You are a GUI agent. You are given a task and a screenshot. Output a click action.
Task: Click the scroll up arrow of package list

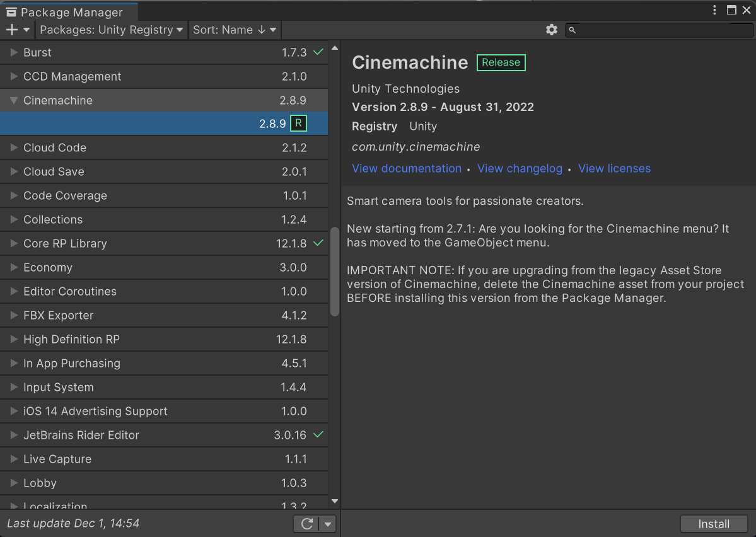pos(335,48)
